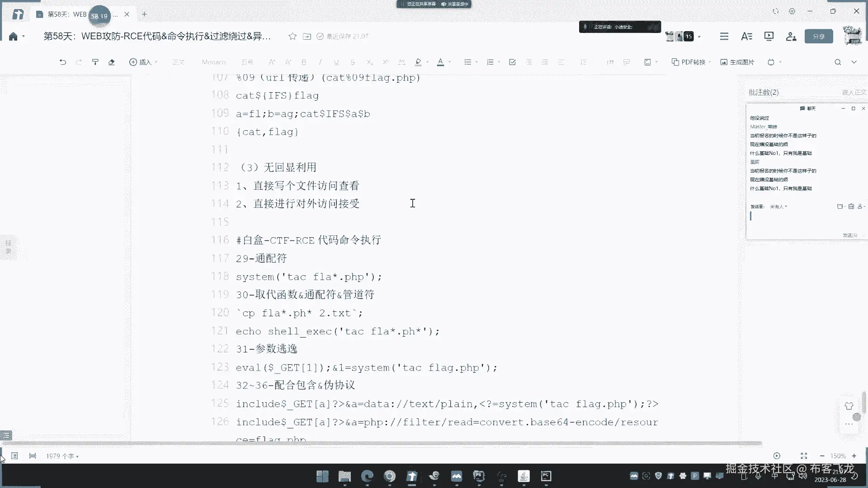This screenshot has width=868, height=488.
Task: Toggle numbered list formatting
Action: pyautogui.click(x=490, y=62)
